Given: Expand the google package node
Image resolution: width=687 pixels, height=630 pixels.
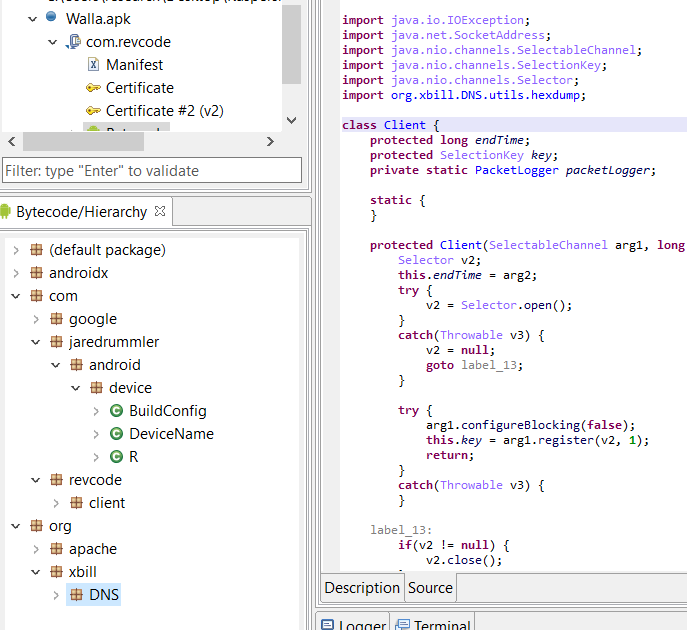Looking at the screenshot, I should [x=36, y=319].
